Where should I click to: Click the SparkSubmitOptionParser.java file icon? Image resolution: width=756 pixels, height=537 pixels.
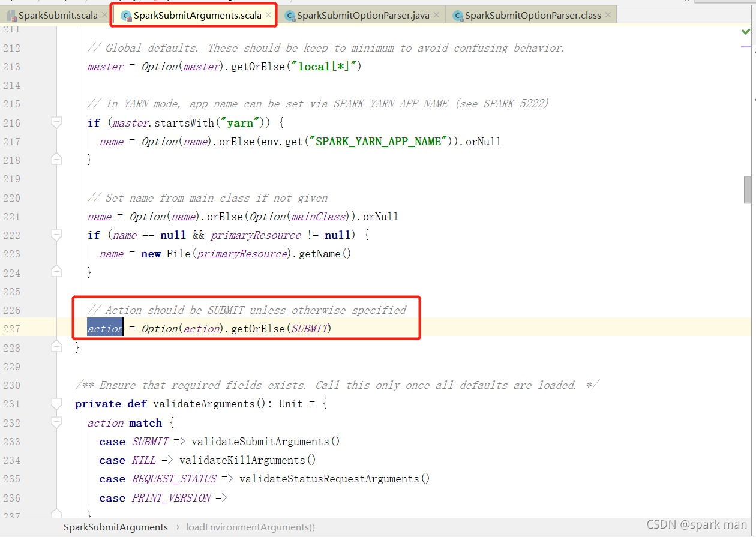point(290,16)
